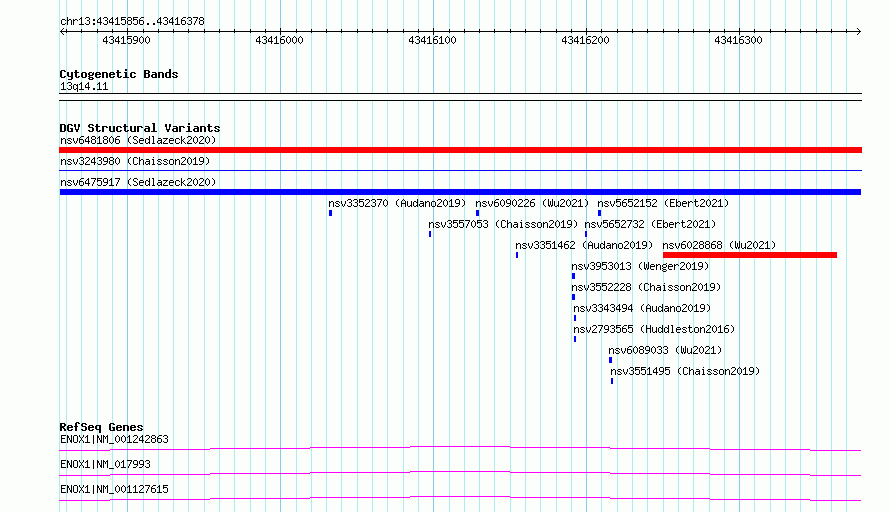Image resolution: width=890 pixels, height=512 pixels.
Task: Click ruler position 43416000
Action: [x=279, y=40]
